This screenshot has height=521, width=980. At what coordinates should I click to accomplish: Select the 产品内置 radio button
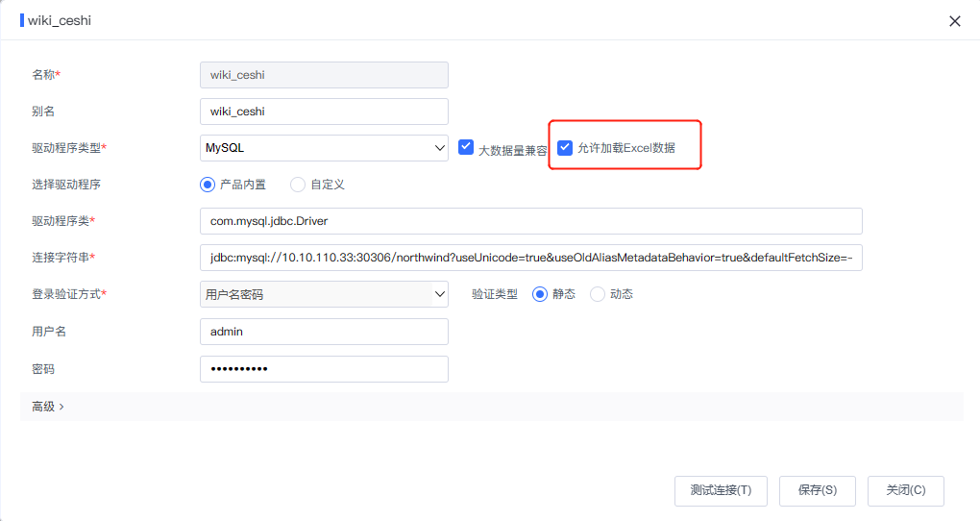[x=208, y=185]
